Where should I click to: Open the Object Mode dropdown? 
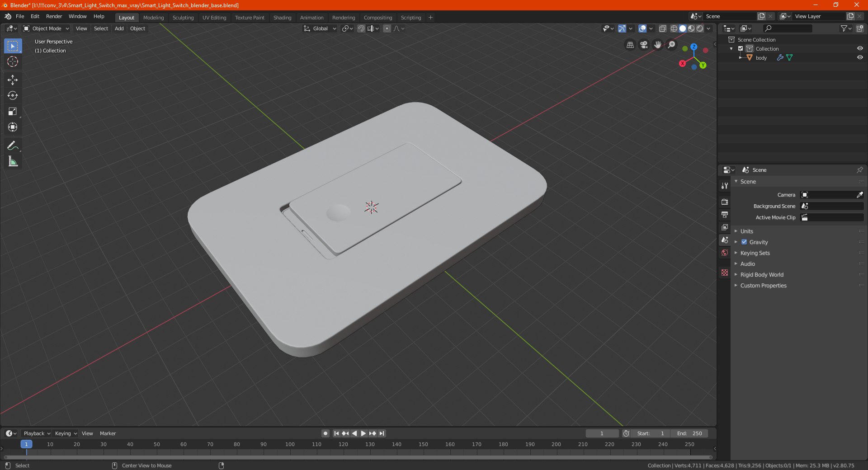[x=46, y=28]
